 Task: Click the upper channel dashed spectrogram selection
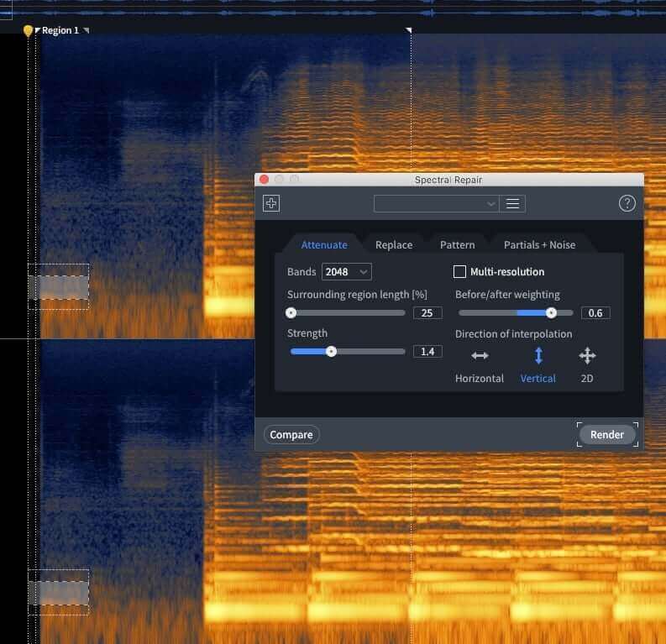pos(59,286)
